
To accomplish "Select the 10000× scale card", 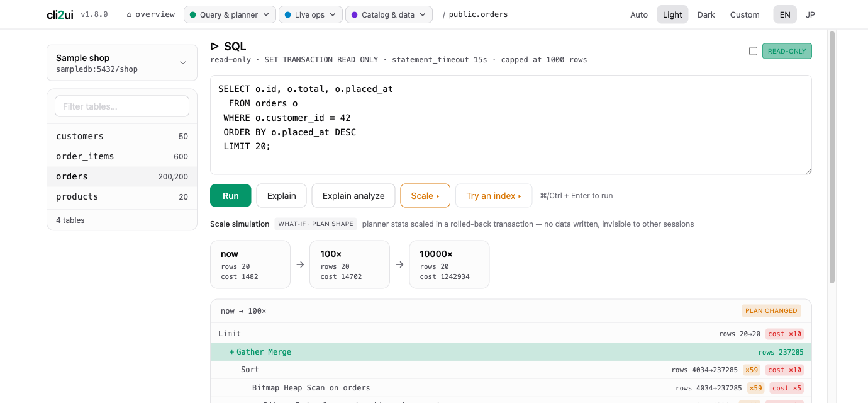I will 449,264.
